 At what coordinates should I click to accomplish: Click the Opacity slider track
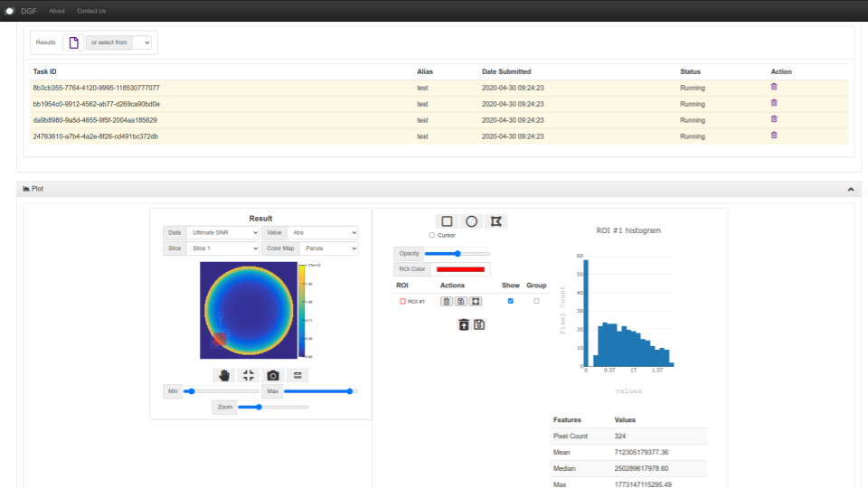(x=457, y=254)
